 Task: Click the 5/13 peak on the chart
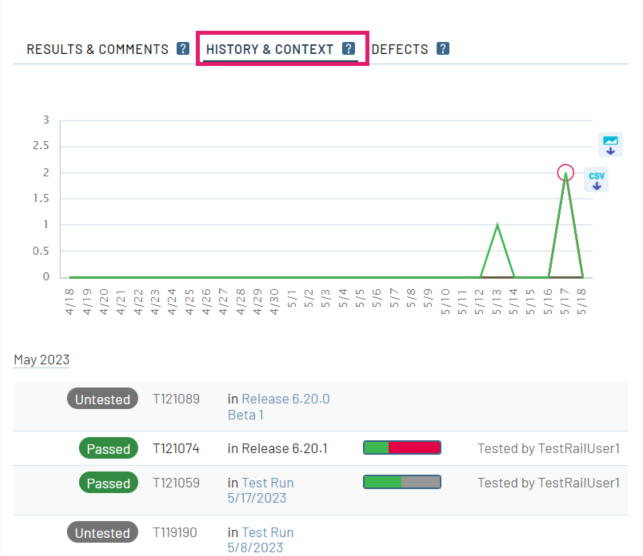click(497, 225)
